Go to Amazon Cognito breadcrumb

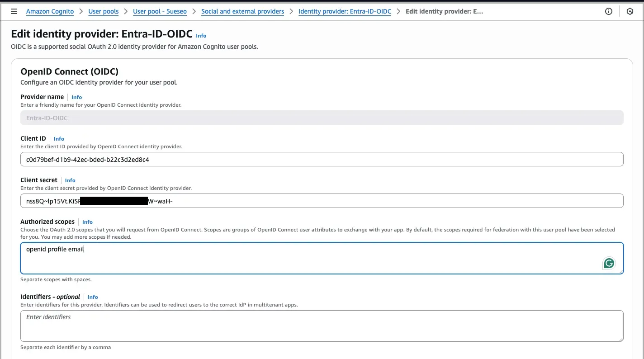(50, 11)
